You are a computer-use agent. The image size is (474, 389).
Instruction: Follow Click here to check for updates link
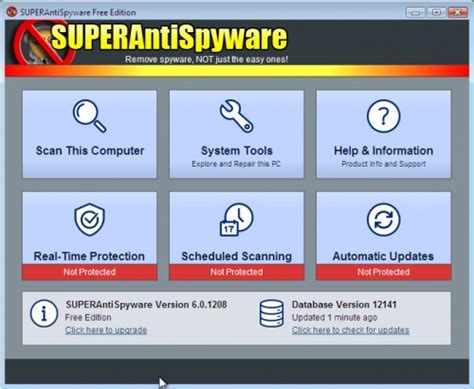(351, 330)
